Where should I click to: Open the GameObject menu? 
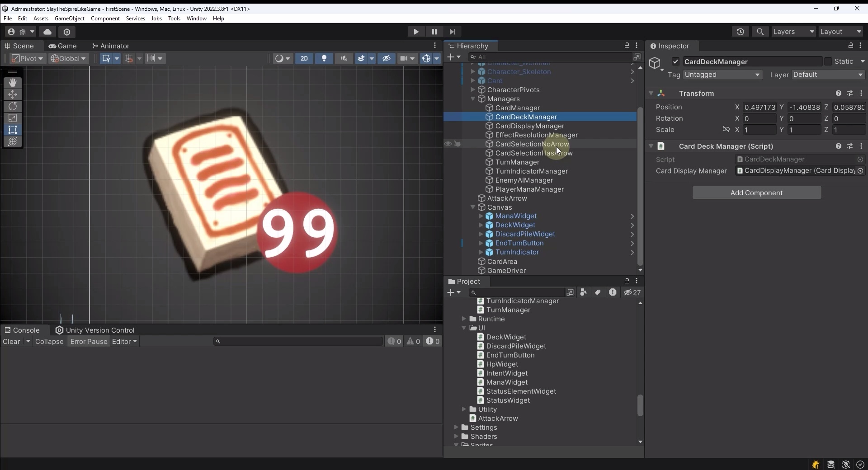click(69, 18)
